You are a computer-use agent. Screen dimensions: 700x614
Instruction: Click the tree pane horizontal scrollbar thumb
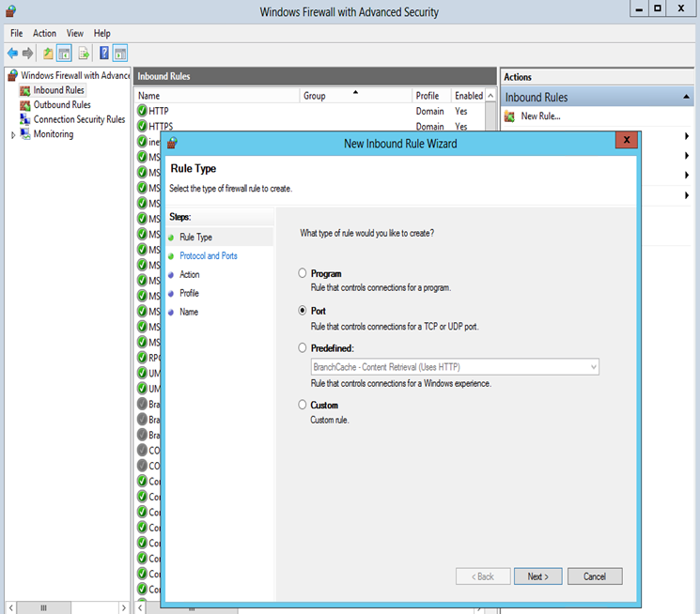43,607
